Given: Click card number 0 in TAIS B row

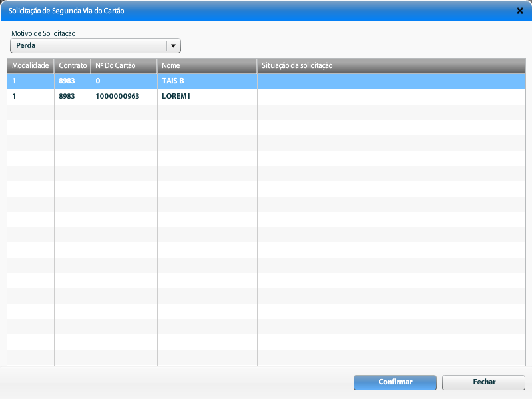Looking at the screenshot, I should pos(98,81).
